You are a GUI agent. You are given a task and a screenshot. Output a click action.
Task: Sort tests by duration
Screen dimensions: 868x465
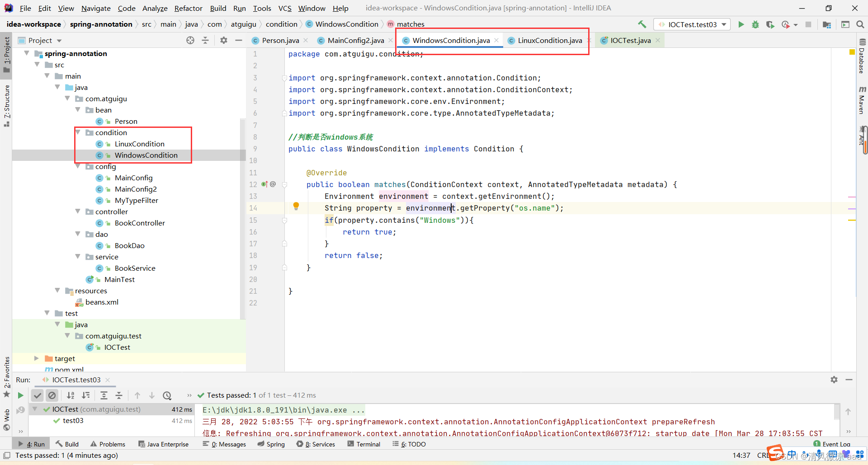[86, 395]
